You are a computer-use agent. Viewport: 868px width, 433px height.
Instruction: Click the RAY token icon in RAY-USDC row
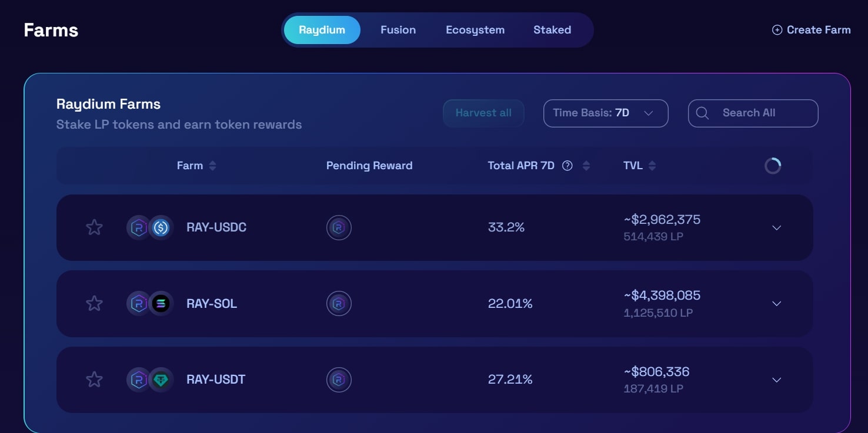tap(138, 227)
